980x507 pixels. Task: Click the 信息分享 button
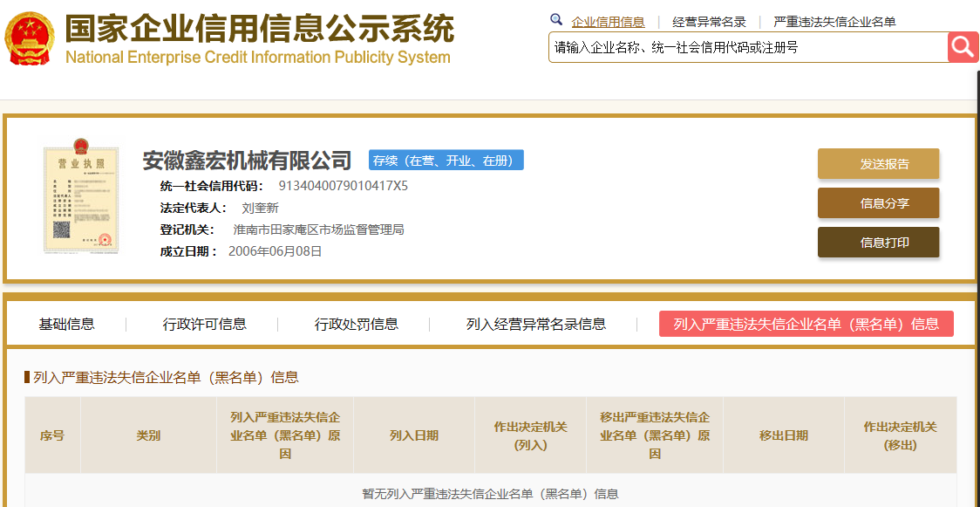coord(878,203)
